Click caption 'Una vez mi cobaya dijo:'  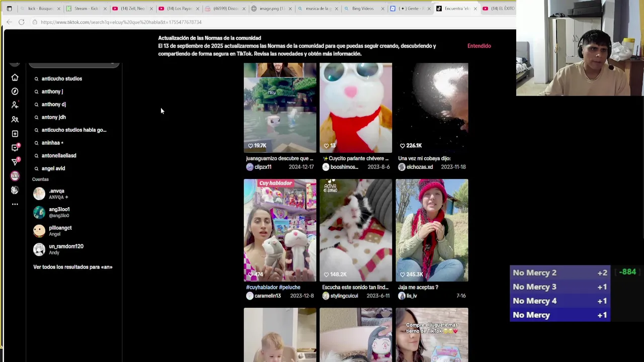[x=424, y=158]
